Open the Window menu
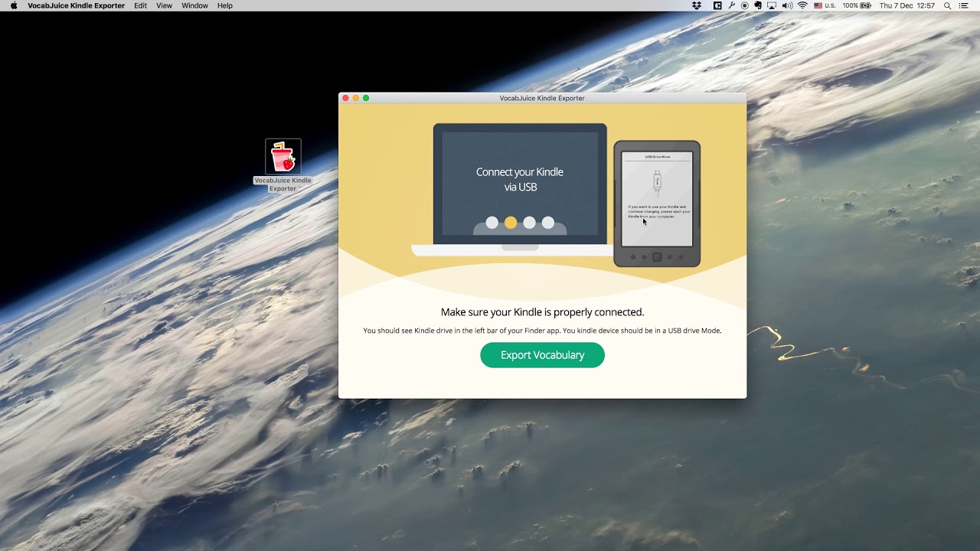This screenshot has height=551, width=980. [194, 5]
